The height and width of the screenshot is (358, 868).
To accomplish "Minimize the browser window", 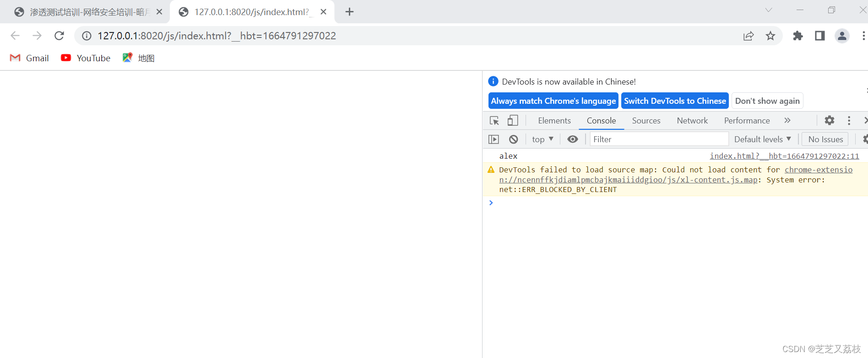I will (x=800, y=10).
